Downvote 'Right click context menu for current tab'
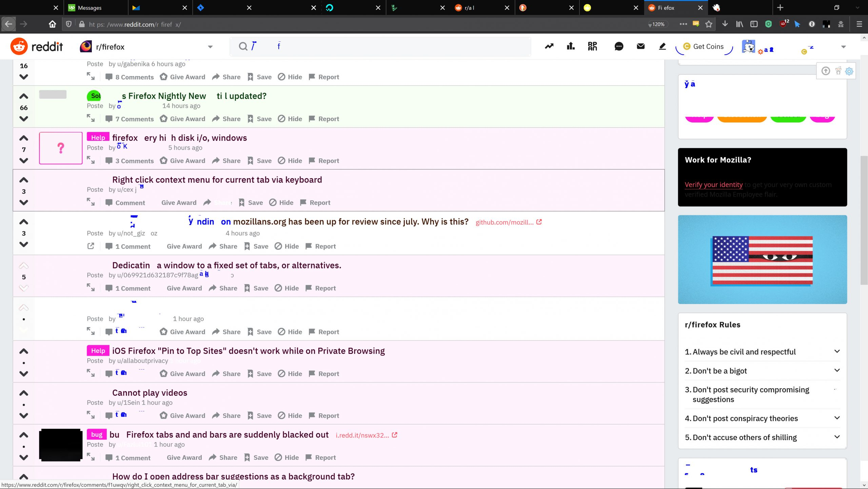 [23, 202]
